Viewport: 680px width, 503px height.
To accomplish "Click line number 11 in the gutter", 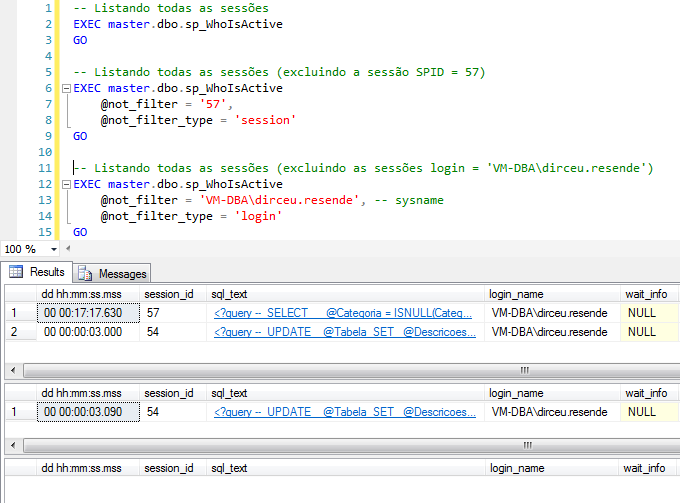I will click(45, 168).
